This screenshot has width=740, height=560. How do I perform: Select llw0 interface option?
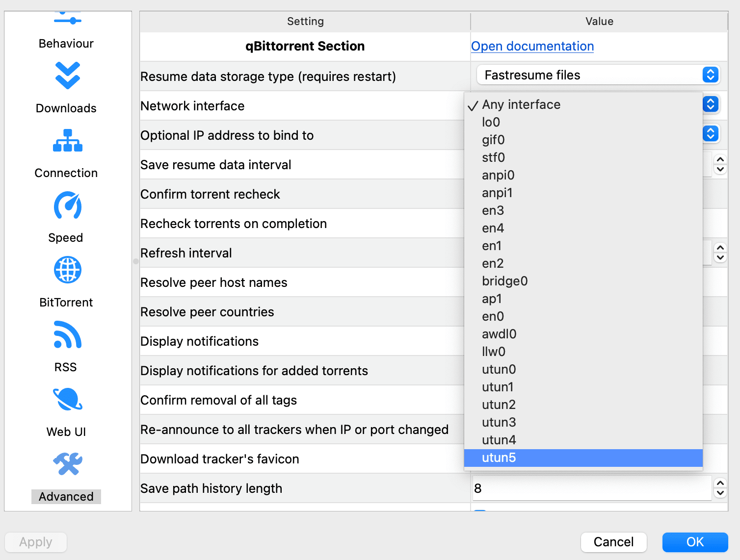coord(583,352)
